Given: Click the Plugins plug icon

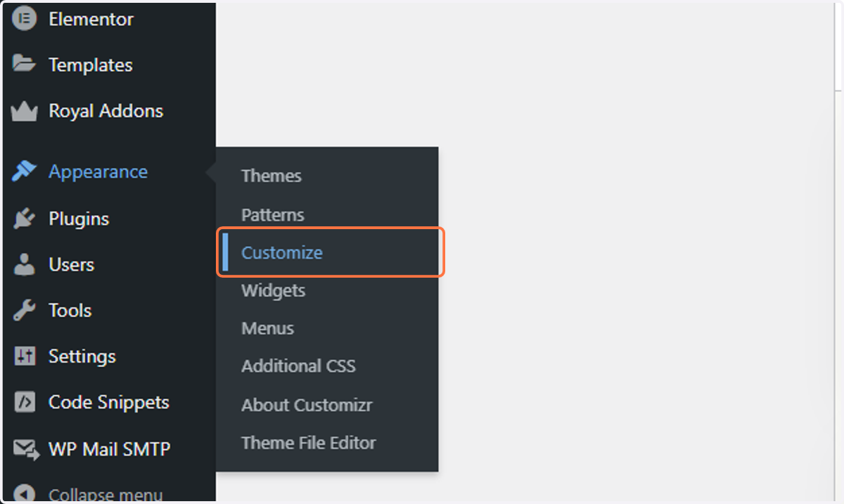Looking at the screenshot, I should (x=24, y=219).
